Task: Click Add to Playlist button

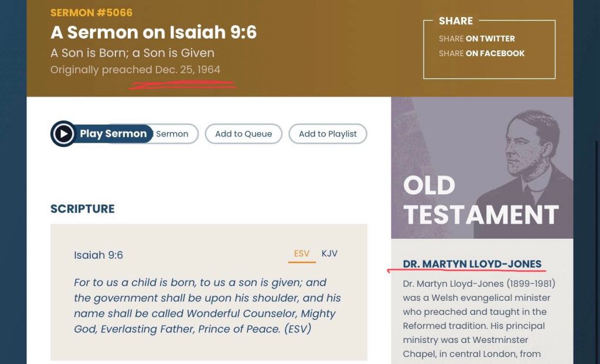Action: (x=328, y=134)
